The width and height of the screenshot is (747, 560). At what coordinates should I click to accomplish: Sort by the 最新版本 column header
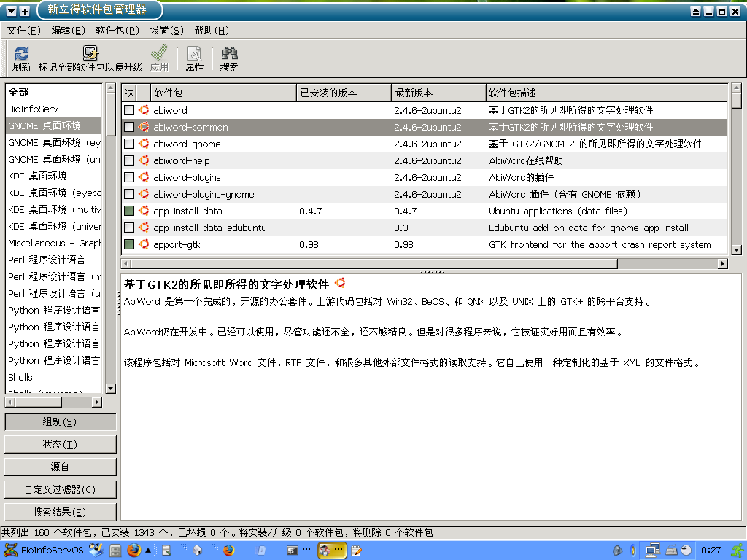tap(438, 93)
